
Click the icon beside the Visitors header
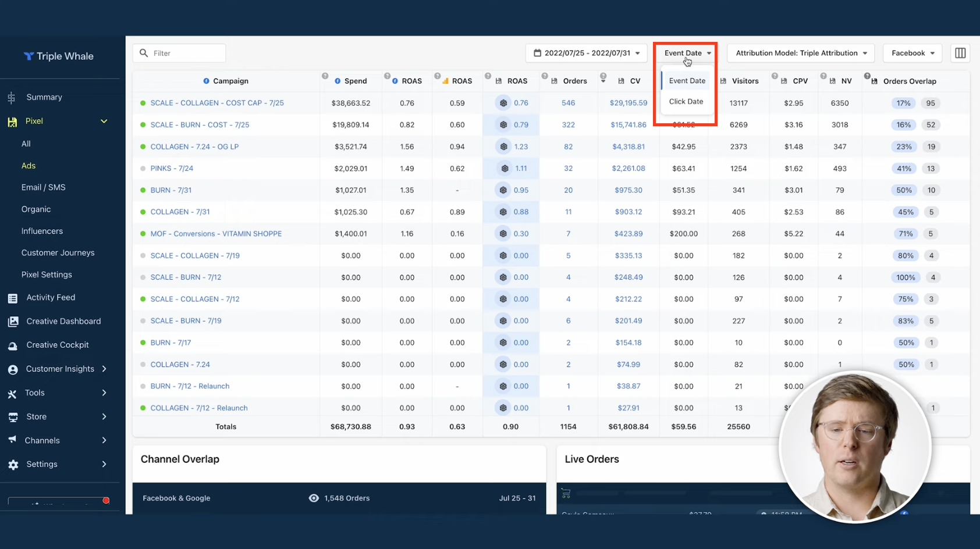[x=723, y=81]
